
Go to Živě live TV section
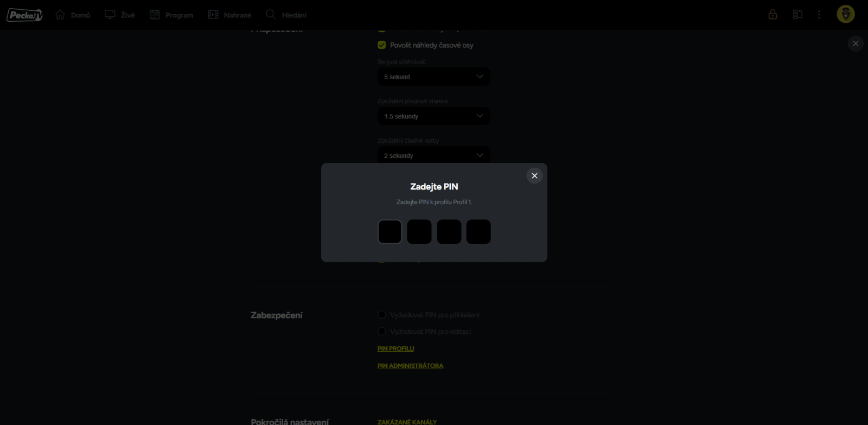click(x=120, y=15)
